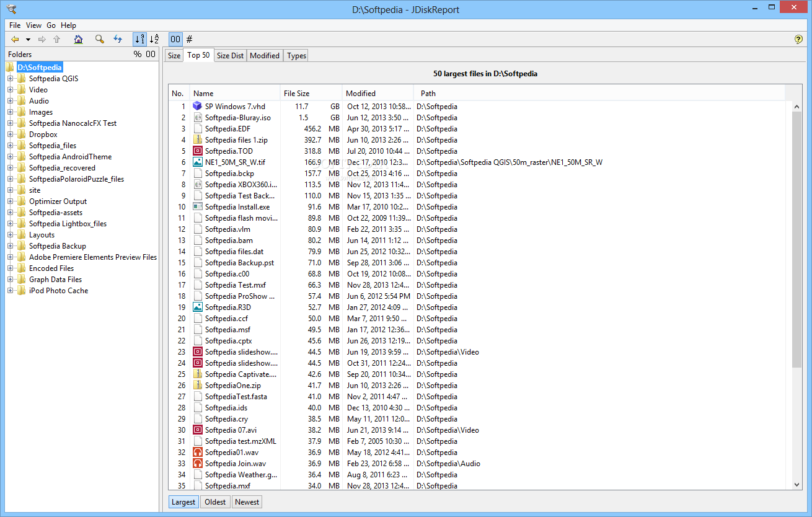Toggle percent display in Folders header

coord(138,54)
